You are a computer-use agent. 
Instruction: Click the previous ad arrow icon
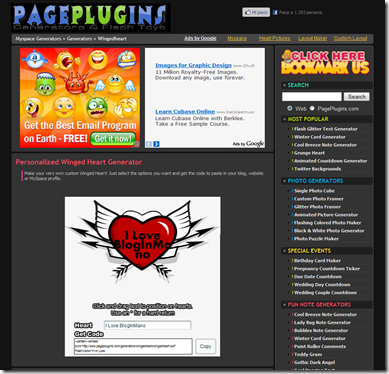pyautogui.click(x=149, y=144)
